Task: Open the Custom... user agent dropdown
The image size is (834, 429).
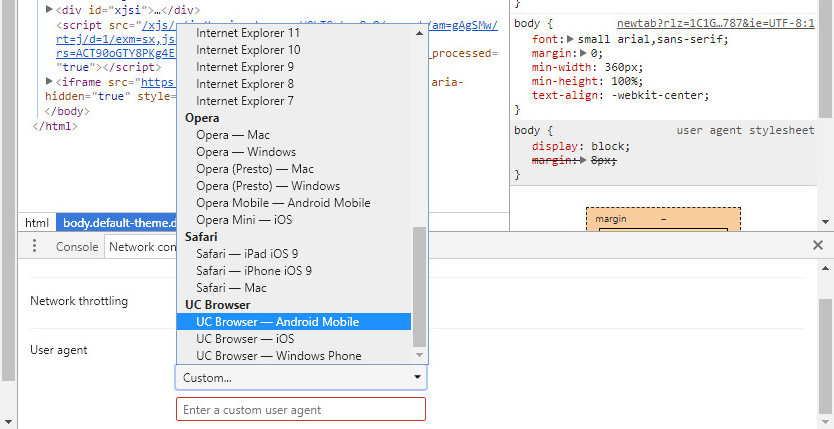Action: 301,378
